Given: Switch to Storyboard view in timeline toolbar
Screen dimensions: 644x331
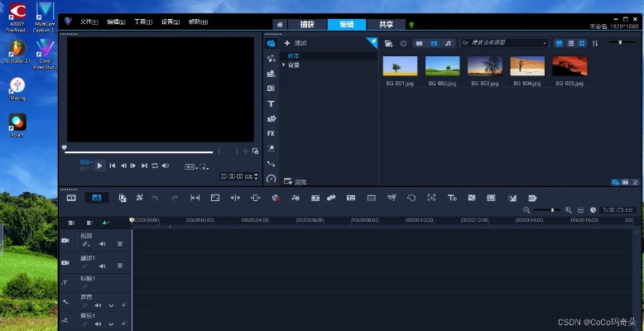Looking at the screenshot, I should coord(71,198).
